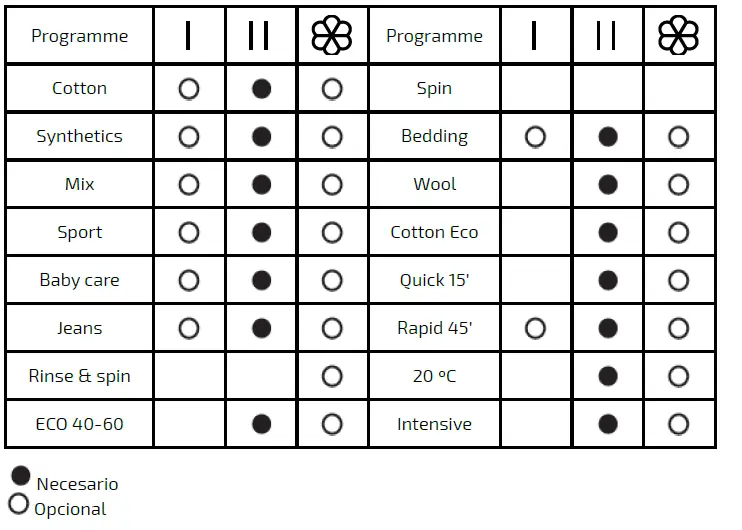Click the ECO 40-60 programme label
742x530 pixels.
tap(80, 424)
